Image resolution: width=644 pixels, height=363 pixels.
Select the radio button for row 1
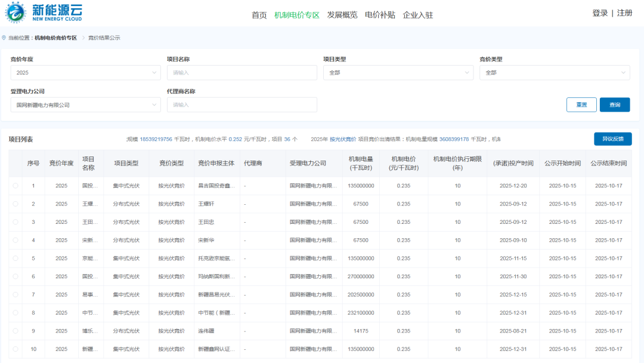coord(16,186)
